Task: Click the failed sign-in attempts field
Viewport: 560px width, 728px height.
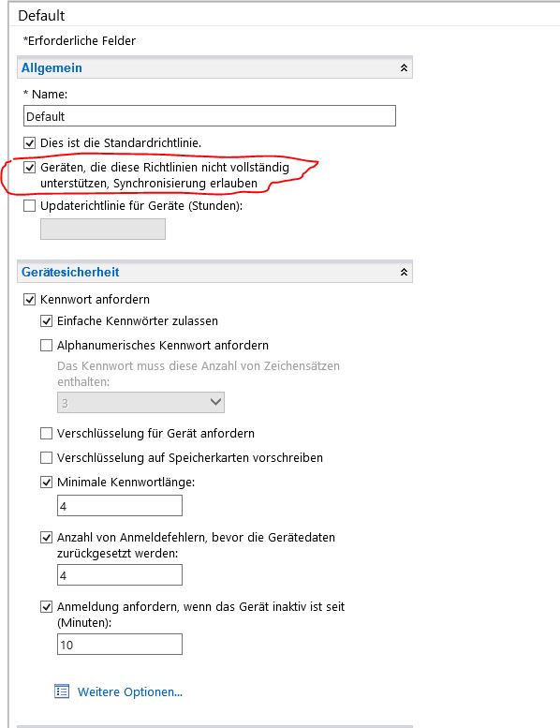Action: (120, 575)
